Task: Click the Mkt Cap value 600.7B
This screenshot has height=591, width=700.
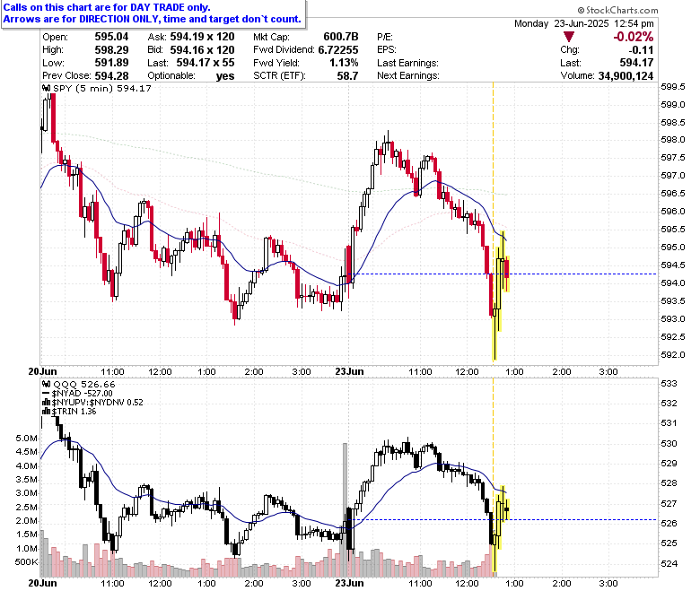Action: (341, 37)
